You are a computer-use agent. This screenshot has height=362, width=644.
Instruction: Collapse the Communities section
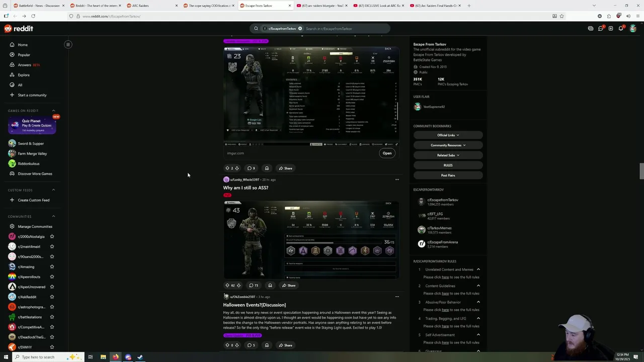[53, 216]
